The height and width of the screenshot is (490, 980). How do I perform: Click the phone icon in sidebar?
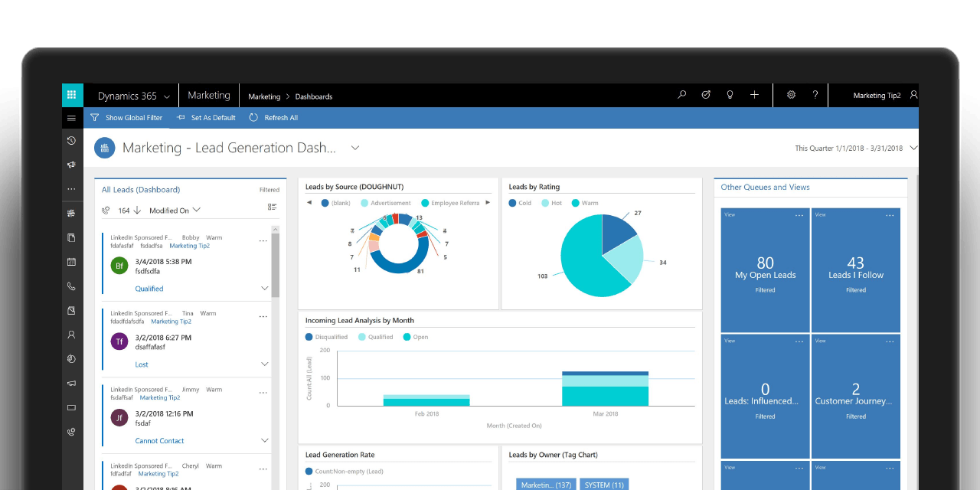tap(72, 286)
